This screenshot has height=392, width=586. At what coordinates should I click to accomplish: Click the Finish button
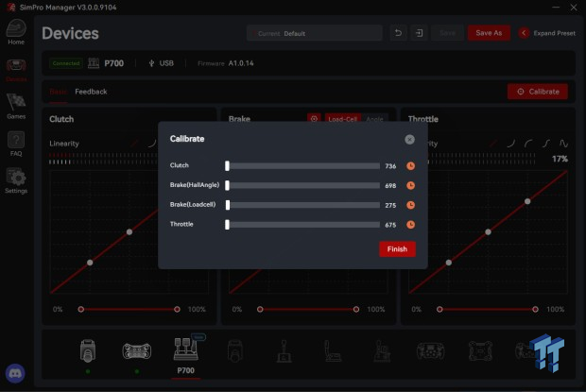tap(397, 249)
